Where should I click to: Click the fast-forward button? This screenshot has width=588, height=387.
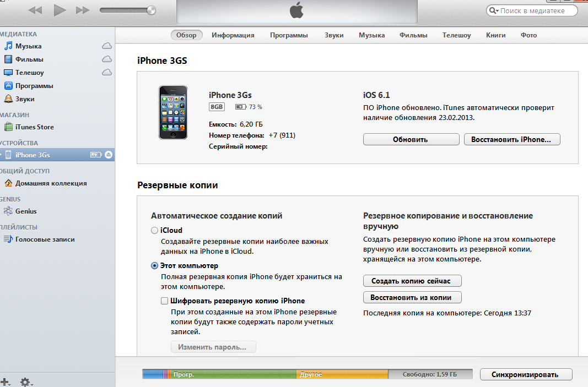83,10
